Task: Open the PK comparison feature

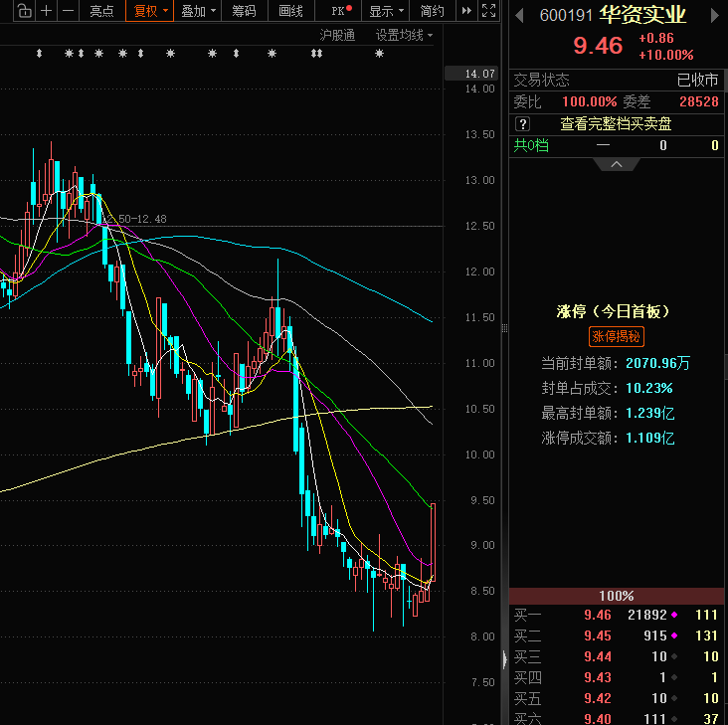Action: point(340,10)
